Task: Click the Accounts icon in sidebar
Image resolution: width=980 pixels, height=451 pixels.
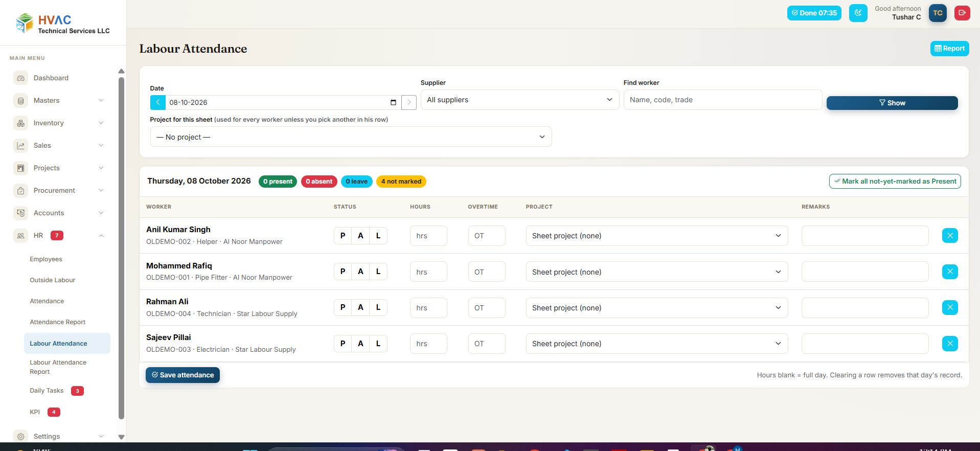Action: pyautogui.click(x=21, y=213)
